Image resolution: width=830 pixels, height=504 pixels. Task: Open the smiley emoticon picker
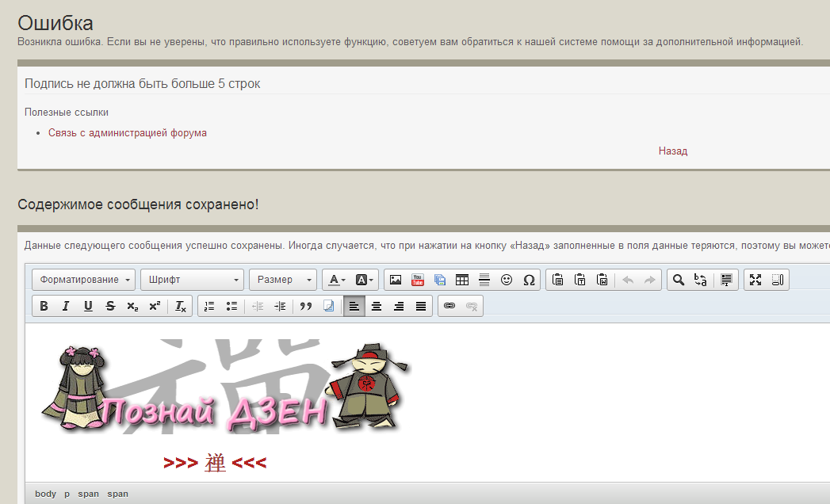click(507, 280)
